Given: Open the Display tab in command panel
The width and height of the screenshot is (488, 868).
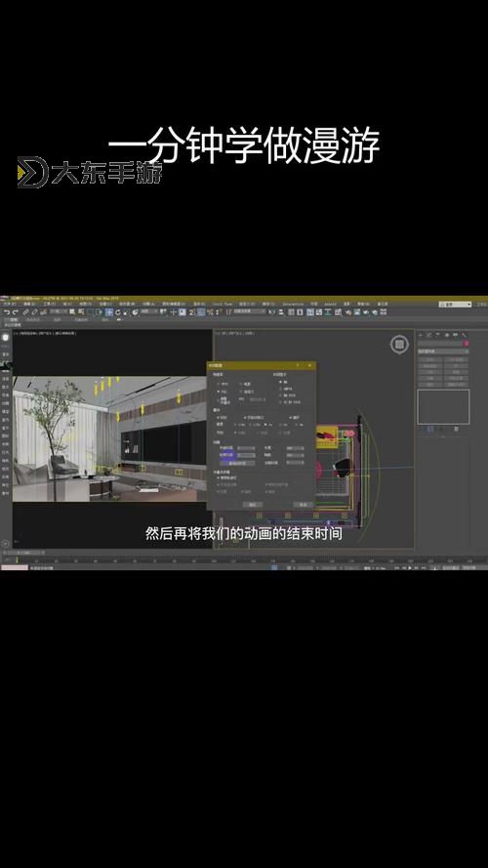Looking at the screenshot, I should point(456,335).
